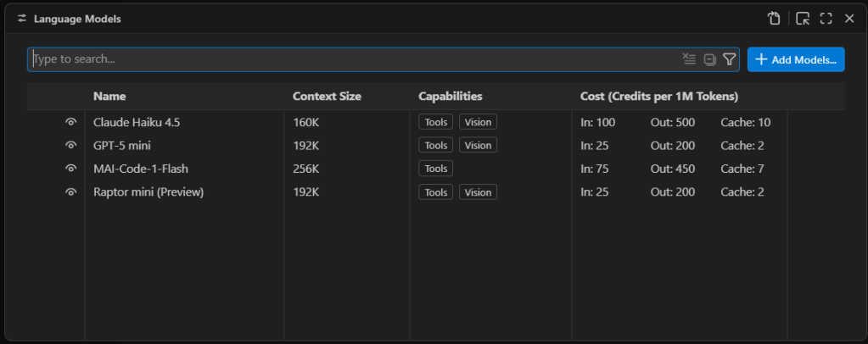Click the Language Models panel title
This screenshot has height=344, width=868.
pyautogui.click(x=77, y=19)
